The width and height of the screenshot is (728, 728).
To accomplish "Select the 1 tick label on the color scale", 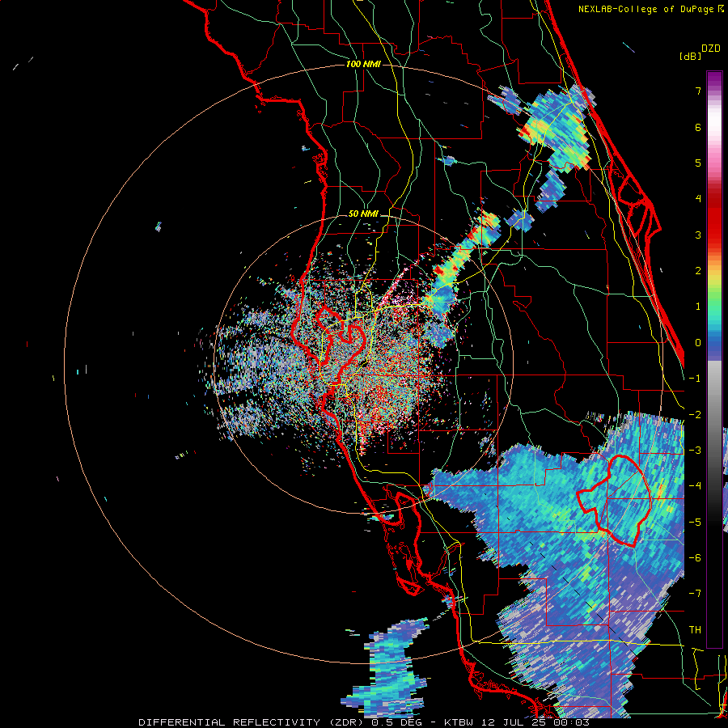I will point(698,307).
